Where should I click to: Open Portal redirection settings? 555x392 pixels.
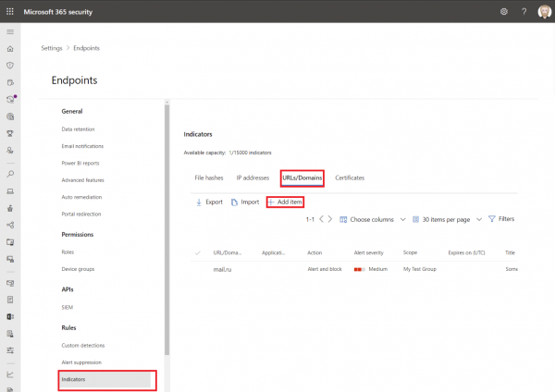click(x=81, y=214)
